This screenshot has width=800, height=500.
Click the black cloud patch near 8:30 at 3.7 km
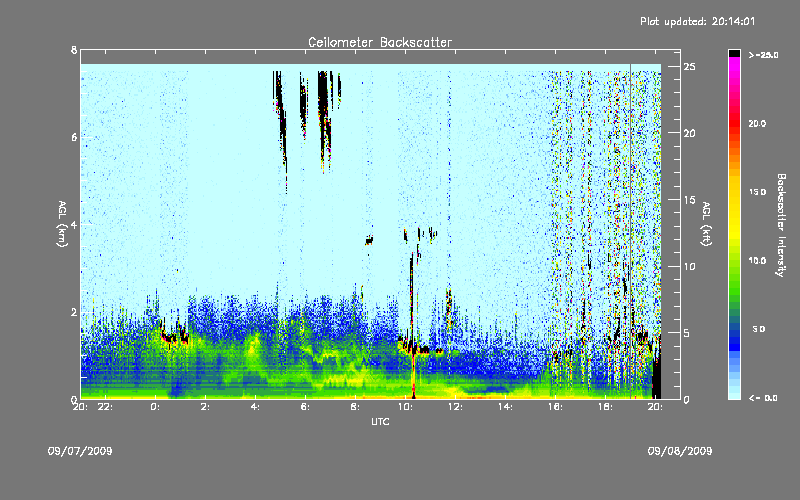pos(369,240)
